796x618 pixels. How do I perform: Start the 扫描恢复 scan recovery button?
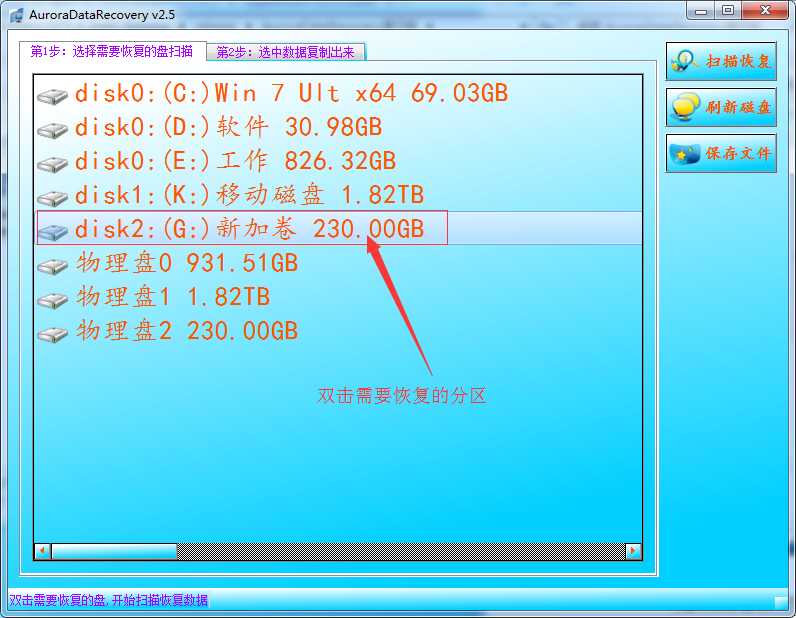tap(721, 61)
